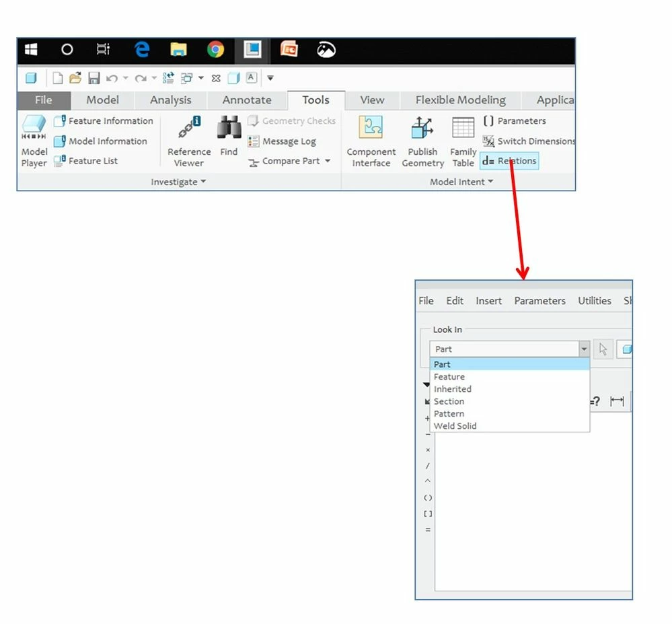Open the File ribbon tab
The image size is (672, 624).
pyautogui.click(x=44, y=100)
